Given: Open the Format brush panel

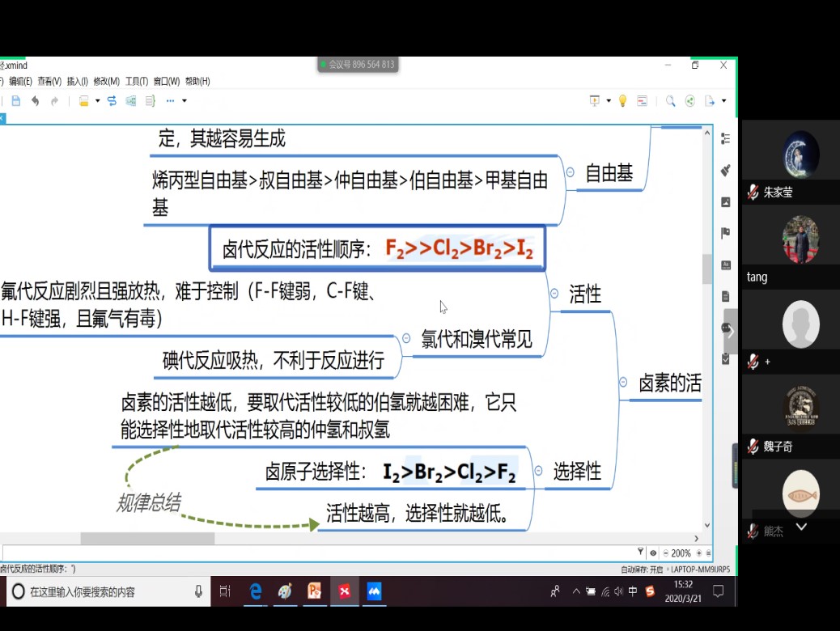Looking at the screenshot, I should pos(725,171).
